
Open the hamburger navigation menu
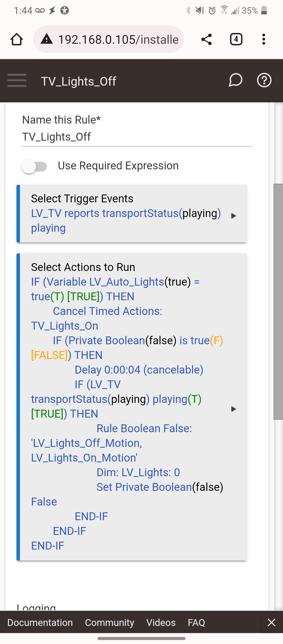coord(17,80)
